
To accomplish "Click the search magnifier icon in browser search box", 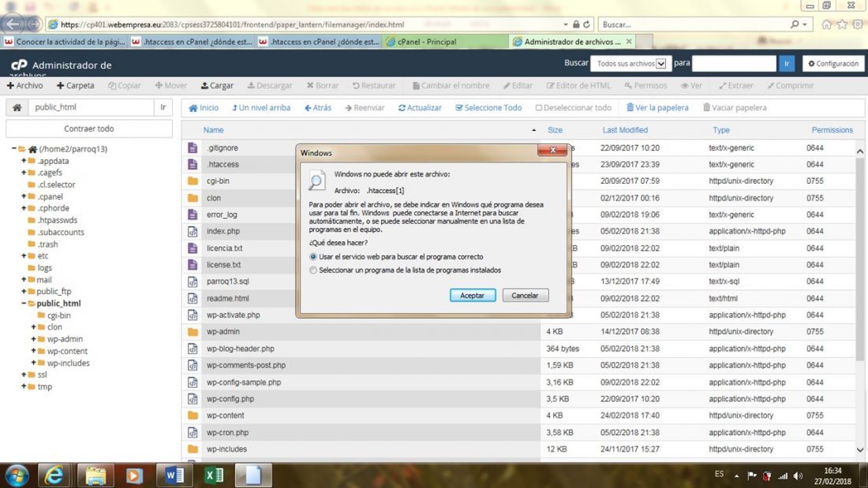I will click(795, 24).
